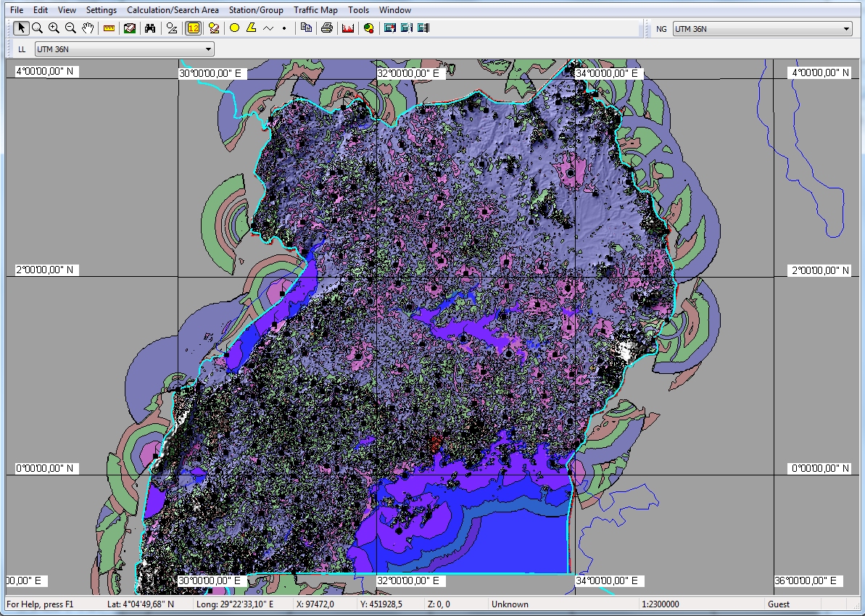
Task: Click the map eraser icon
Action: point(130,28)
